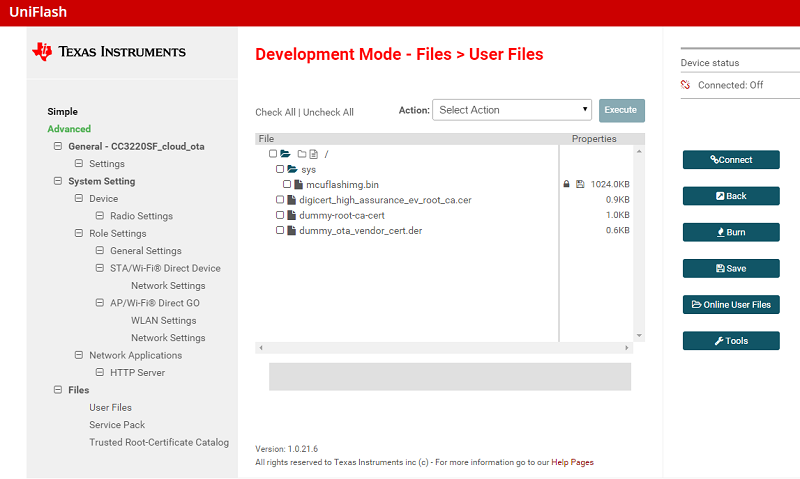Image resolution: width=800 pixels, height=479 pixels.
Task: Check the dummy-root-ca-cert checkbox
Action: (x=280, y=215)
